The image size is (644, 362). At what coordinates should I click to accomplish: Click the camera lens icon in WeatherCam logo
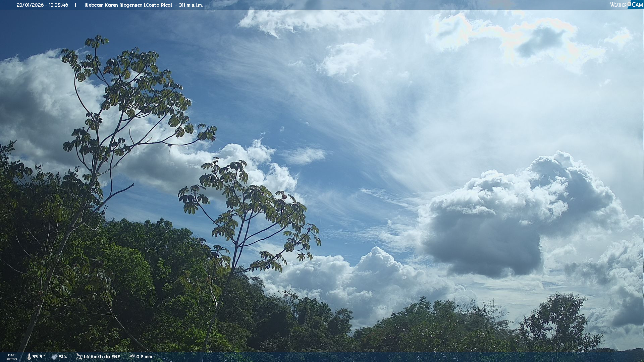click(x=629, y=4)
